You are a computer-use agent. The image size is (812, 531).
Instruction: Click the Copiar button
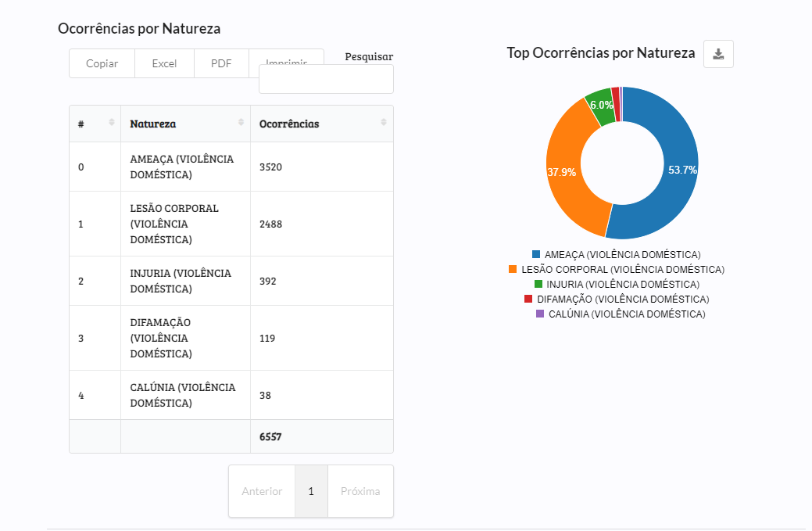click(102, 63)
